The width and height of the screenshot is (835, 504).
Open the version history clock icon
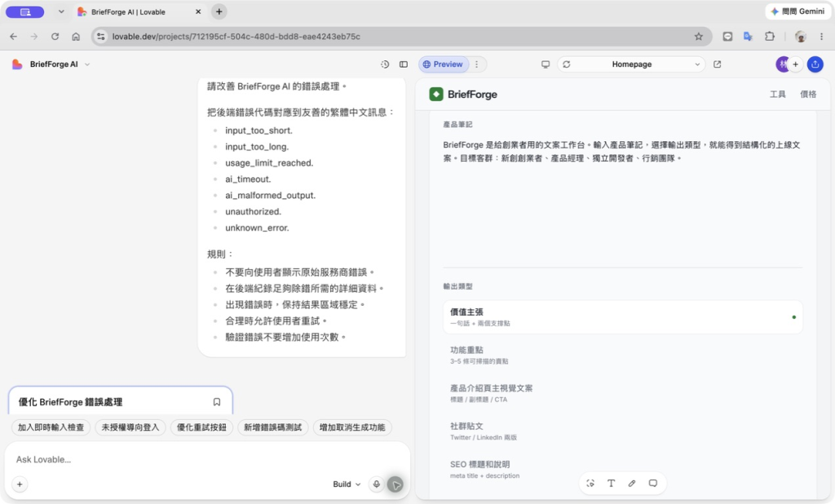click(385, 64)
